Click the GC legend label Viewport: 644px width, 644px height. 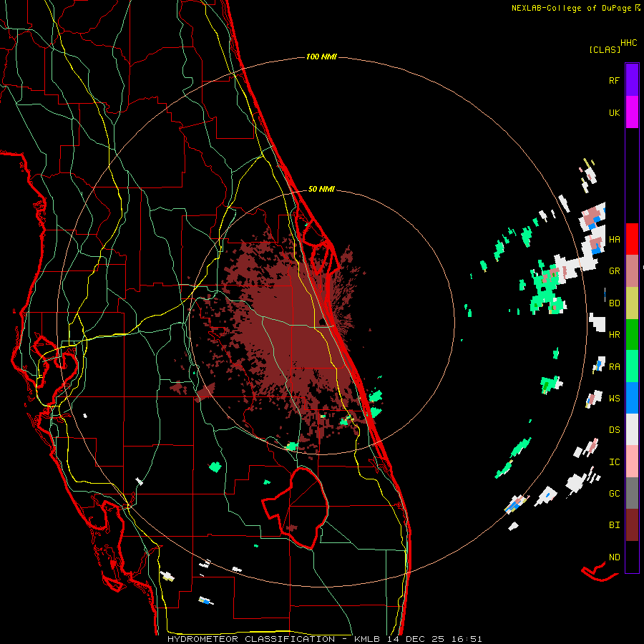click(614, 494)
